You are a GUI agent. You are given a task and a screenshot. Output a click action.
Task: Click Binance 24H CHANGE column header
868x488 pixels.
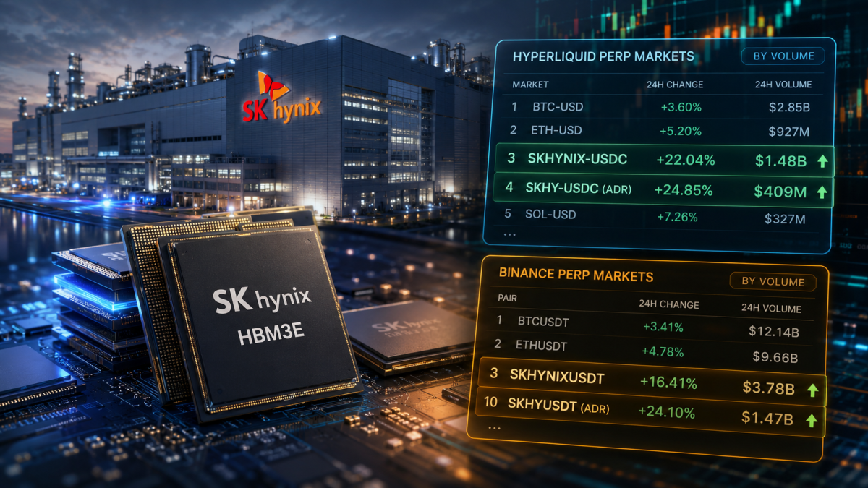(x=668, y=304)
